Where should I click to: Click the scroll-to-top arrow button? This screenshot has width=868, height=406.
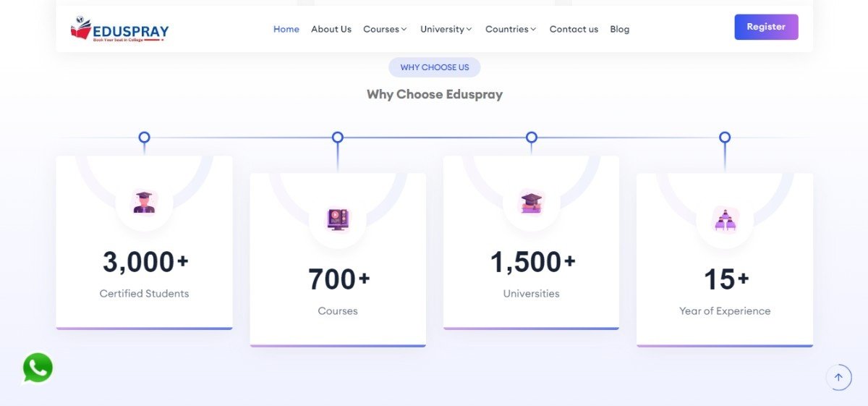[838, 377]
